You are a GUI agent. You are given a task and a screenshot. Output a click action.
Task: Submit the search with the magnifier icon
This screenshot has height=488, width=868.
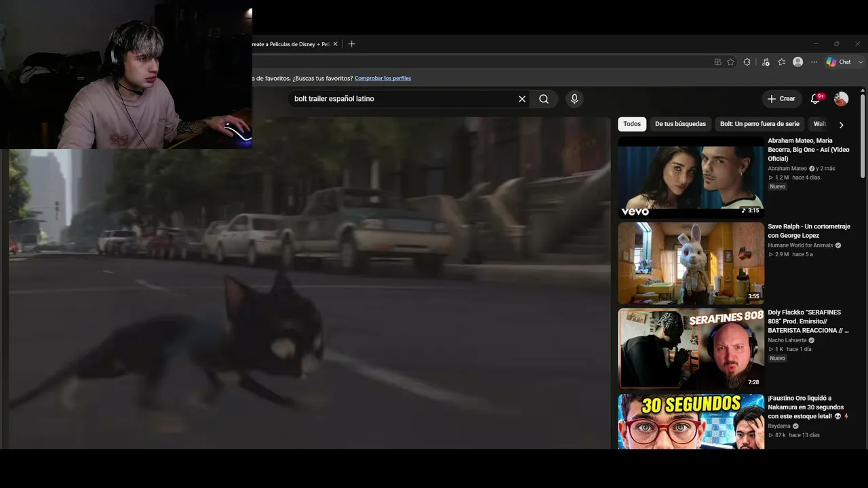tap(544, 99)
